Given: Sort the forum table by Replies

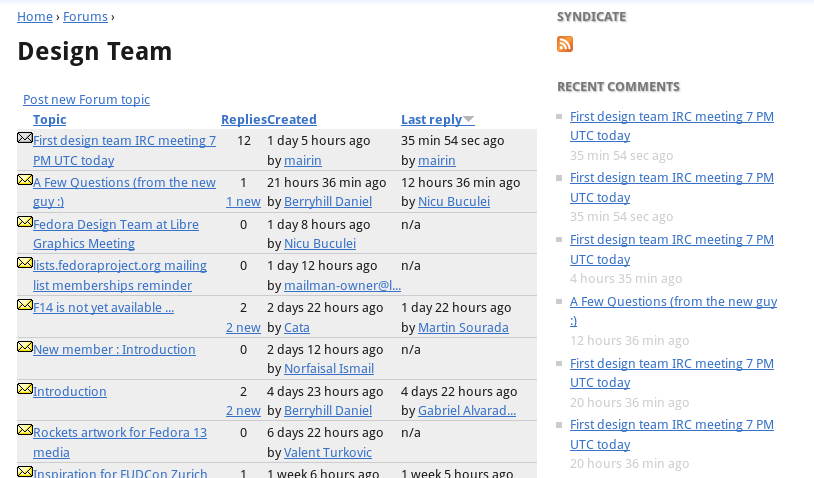Looking at the screenshot, I should coord(244,119).
